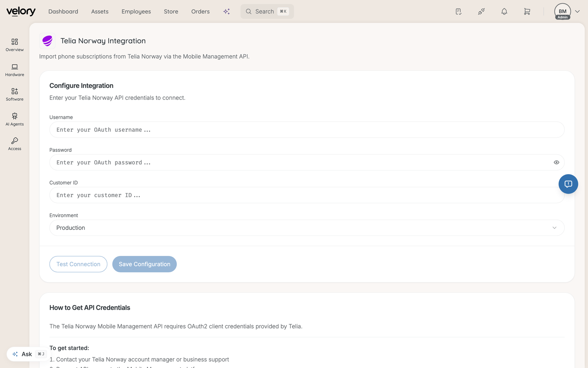Click the Velory logo
The height and width of the screenshot is (368, 588).
tap(21, 11)
